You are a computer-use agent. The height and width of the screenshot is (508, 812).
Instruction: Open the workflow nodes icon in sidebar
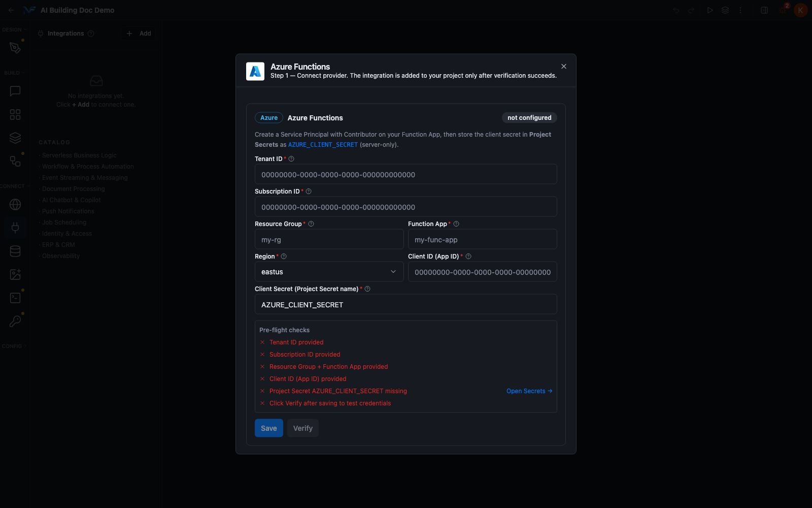pyautogui.click(x=15, y=161)
